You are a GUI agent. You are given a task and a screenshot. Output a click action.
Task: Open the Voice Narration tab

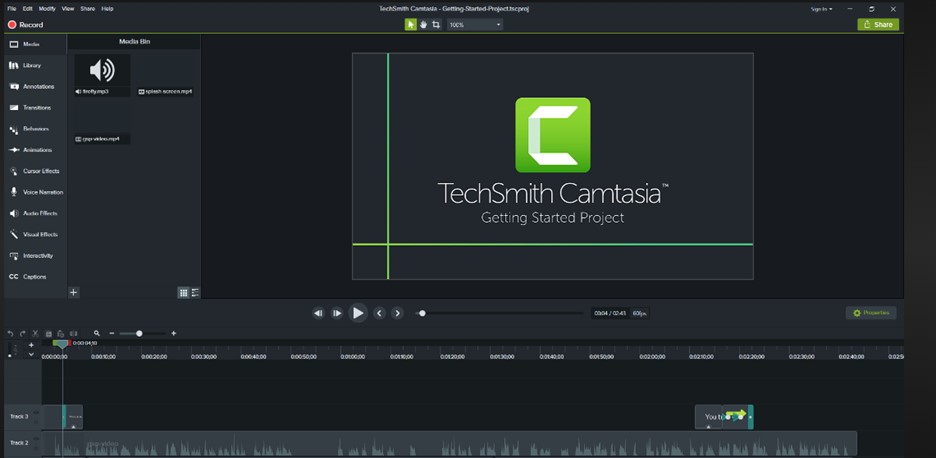click(35, 192)
